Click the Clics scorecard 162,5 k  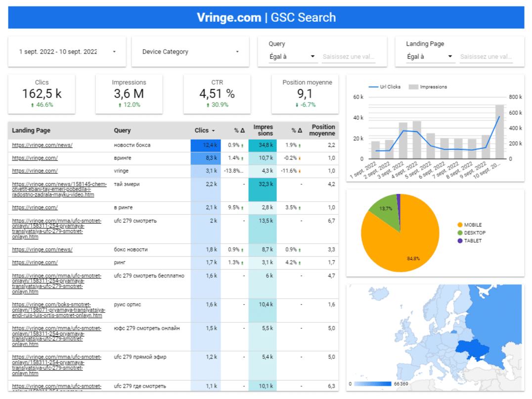[x=42, y=94]
